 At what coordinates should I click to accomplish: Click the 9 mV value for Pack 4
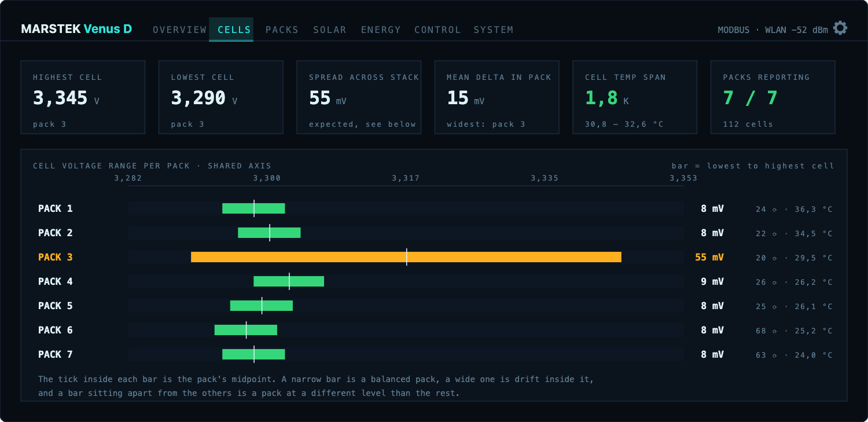coord(712,281)
